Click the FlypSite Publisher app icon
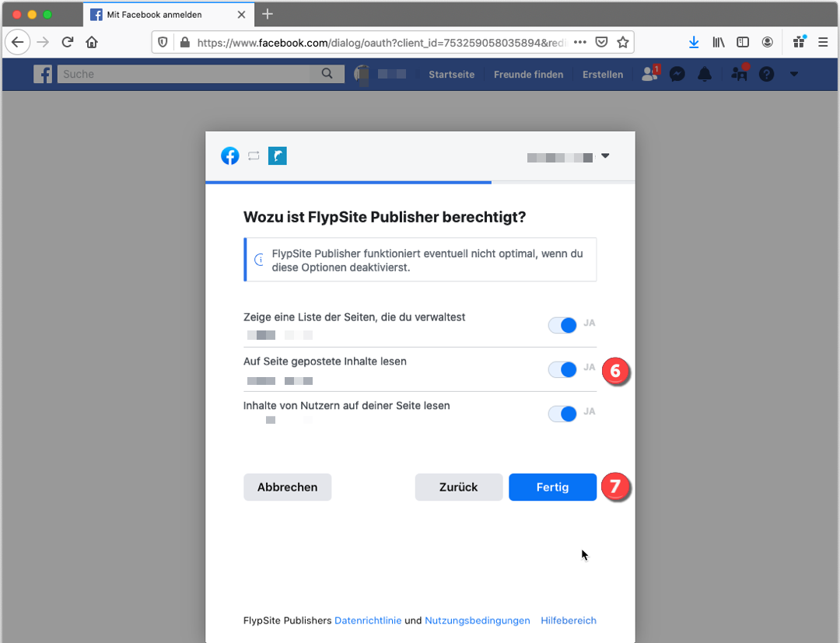Screen dimensions: 840x643 coord(278,156)
